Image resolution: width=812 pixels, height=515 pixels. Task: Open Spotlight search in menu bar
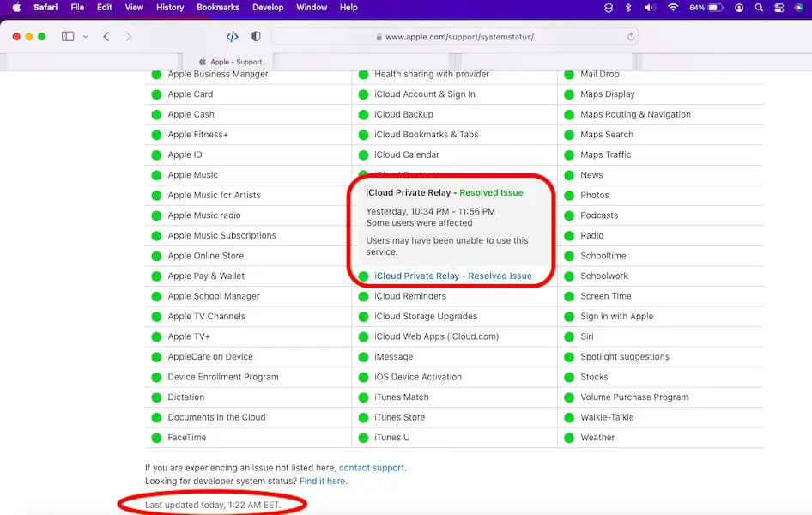coord(759,8)
